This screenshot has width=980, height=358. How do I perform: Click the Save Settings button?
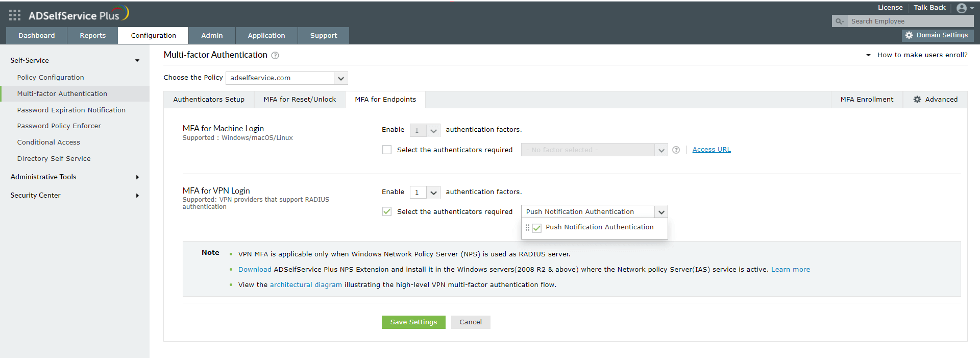coord(413,322)
